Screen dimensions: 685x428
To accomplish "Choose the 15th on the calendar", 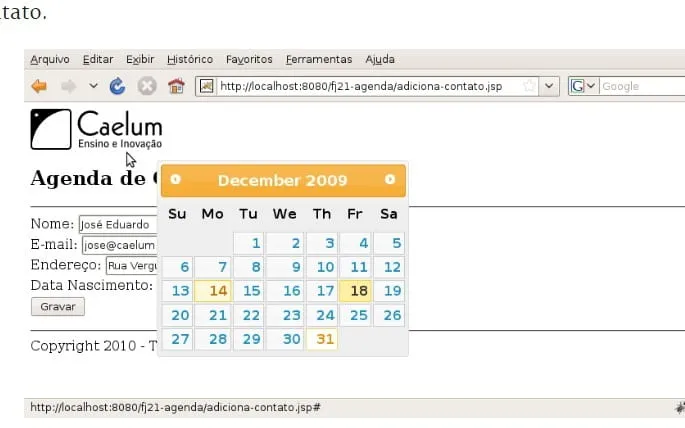I will 249,291.
